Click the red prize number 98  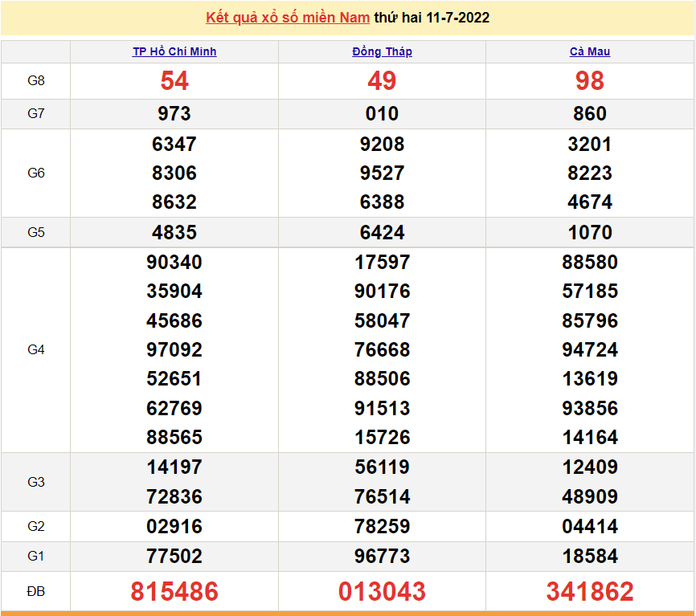coord(589,80)
